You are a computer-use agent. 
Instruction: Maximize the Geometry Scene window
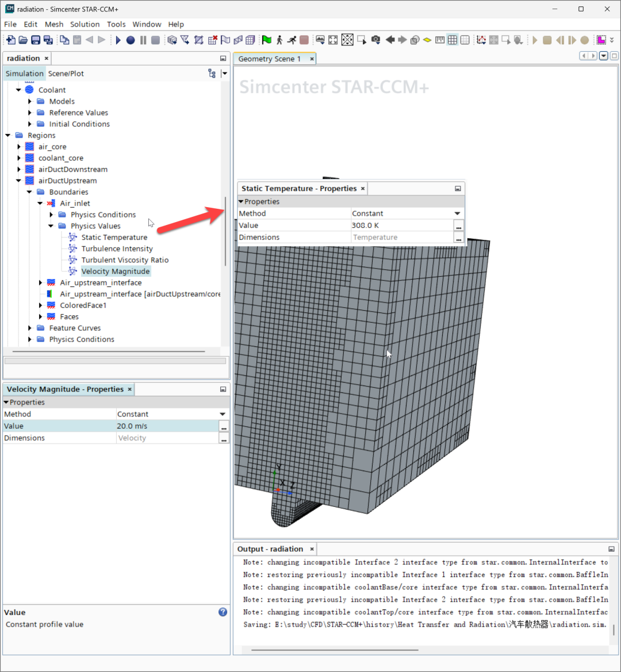coord(614,56)
